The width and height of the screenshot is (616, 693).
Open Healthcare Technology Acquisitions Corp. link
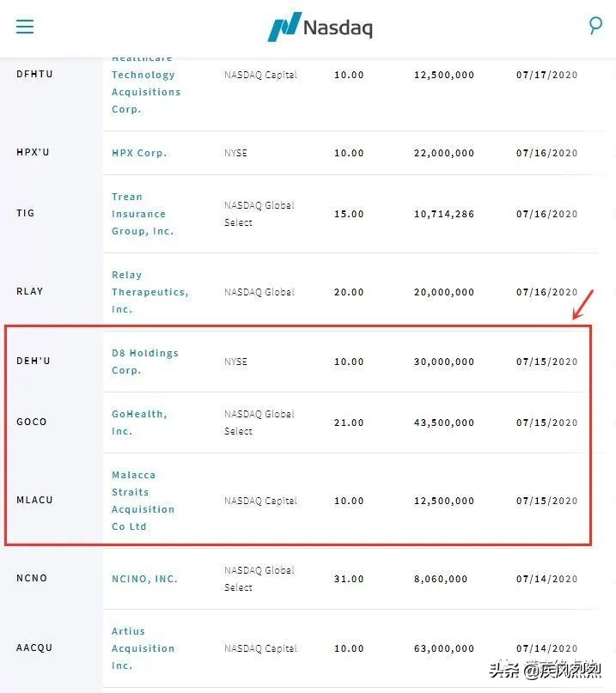coord(145,83)
